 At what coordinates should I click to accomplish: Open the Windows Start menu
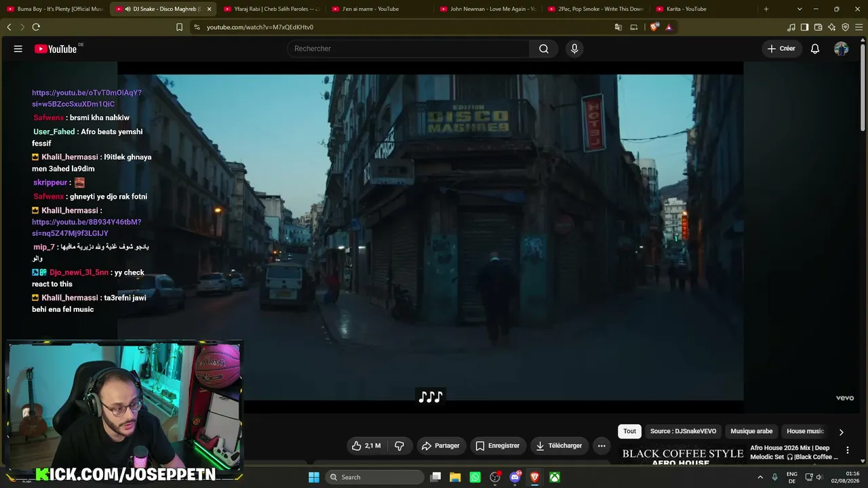314,477
